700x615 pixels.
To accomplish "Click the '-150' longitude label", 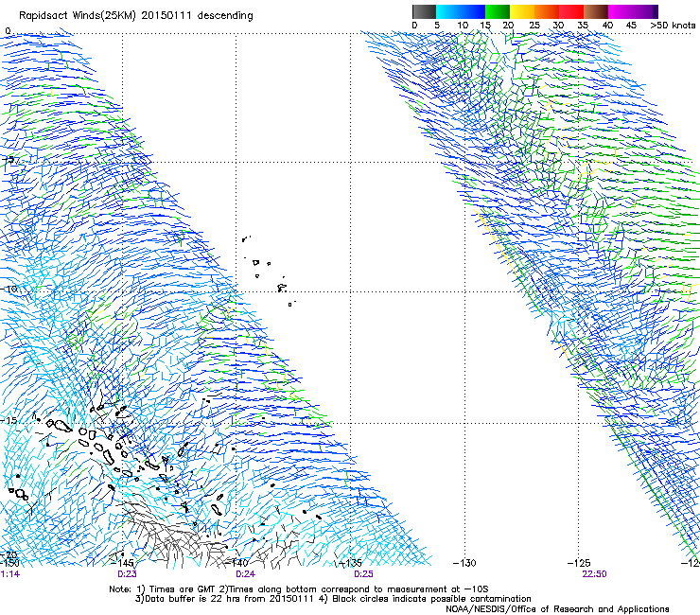I will pos(9,563).
